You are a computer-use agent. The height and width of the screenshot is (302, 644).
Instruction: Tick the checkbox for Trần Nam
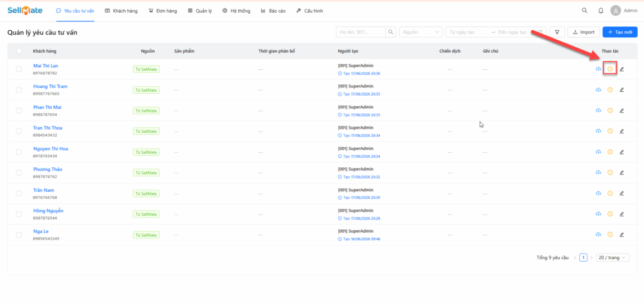(19, 193)
